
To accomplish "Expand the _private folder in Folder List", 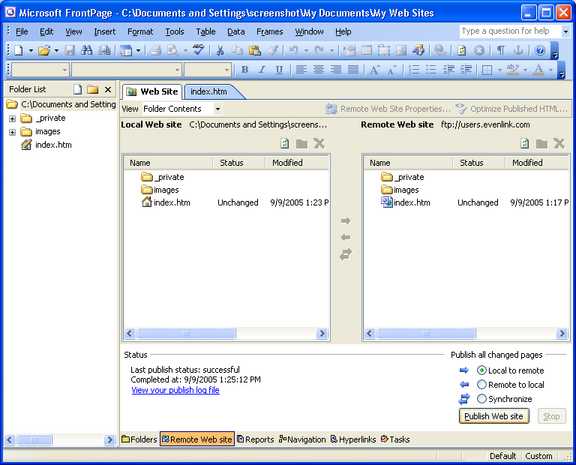I will pyautogui.click(x=12, y=119).
